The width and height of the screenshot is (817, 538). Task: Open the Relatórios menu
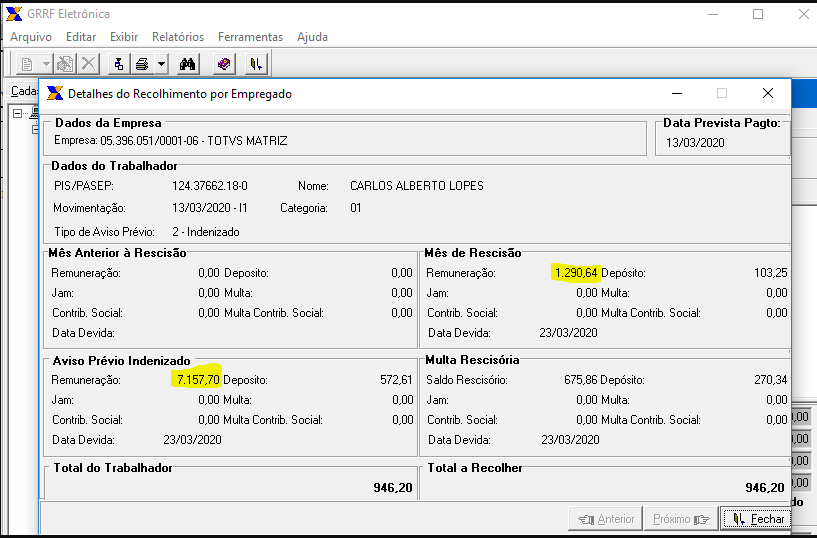point(178,37)
